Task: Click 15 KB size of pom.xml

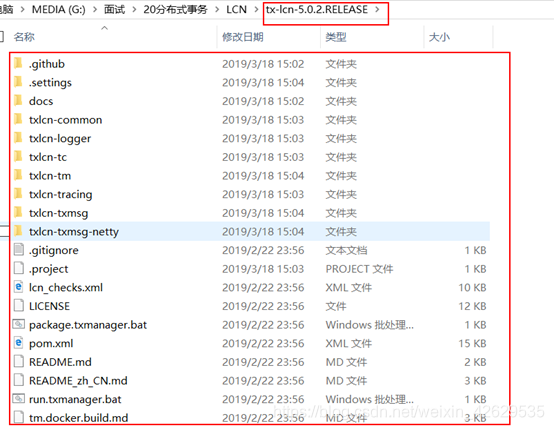Action: [x=472, y=343]
